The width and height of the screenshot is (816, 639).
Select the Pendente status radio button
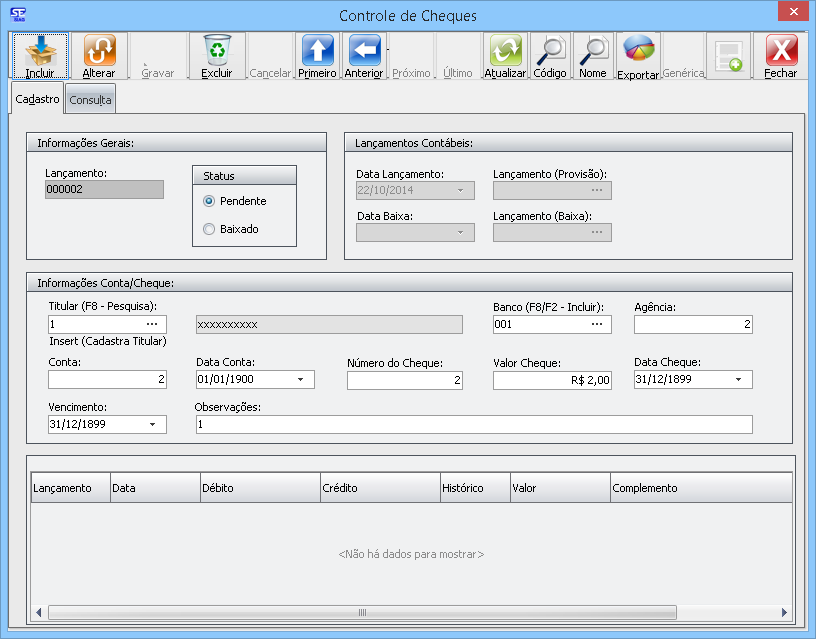click(x=209, y=201)
